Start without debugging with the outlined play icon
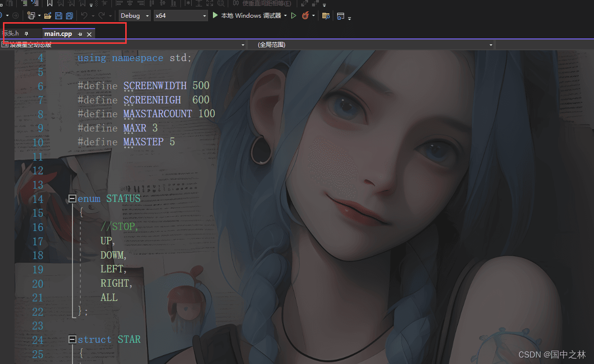 (x=294, y=16)
